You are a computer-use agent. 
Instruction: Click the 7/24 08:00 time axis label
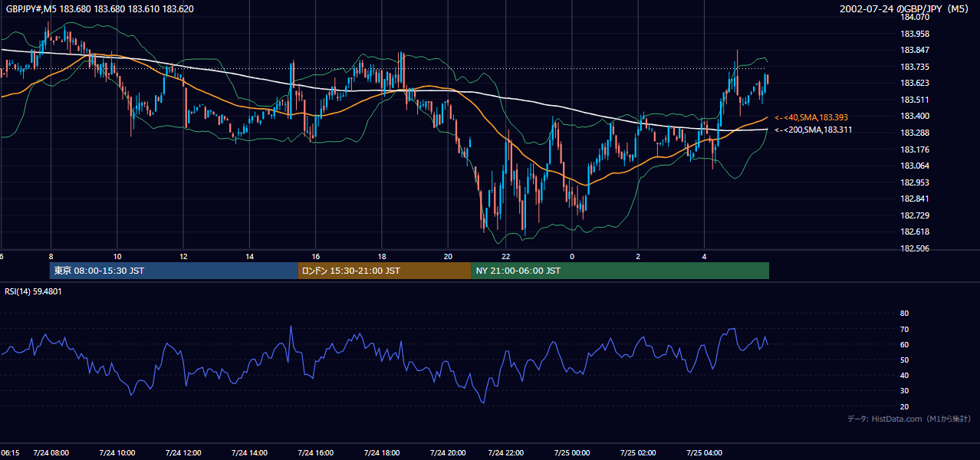coord(51,453)
